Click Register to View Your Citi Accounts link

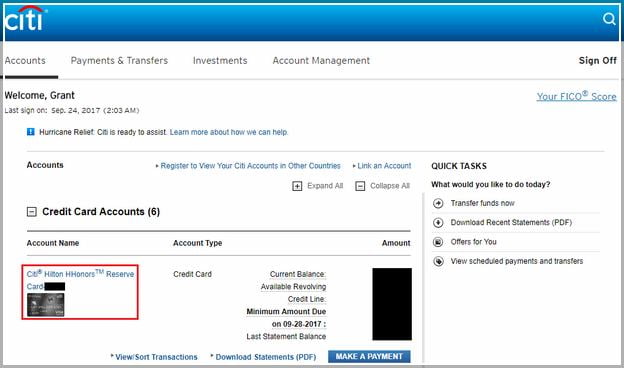pos(250,166)
